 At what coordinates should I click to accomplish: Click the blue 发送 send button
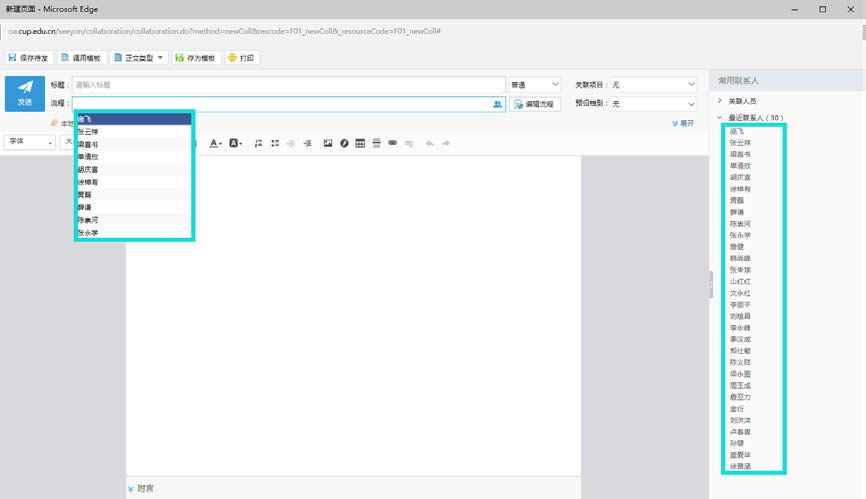(x=24, y=93)
